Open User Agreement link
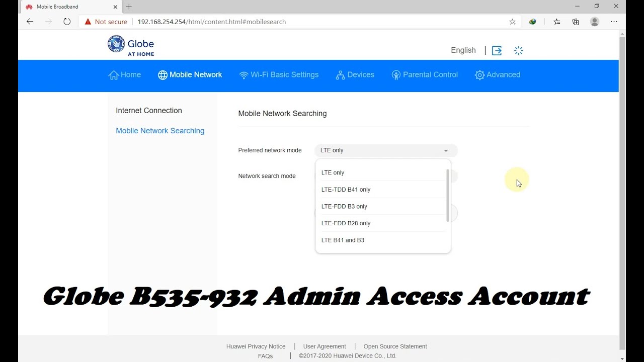 coord(325,346)
